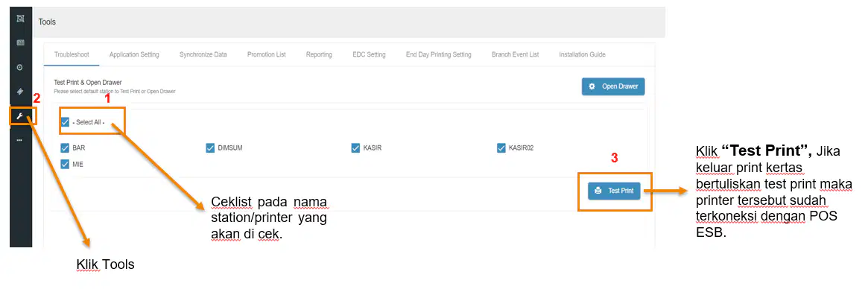This screenshot has width=868, height=295.
Task: Open the Branch Event List tab
Action: 516,55
